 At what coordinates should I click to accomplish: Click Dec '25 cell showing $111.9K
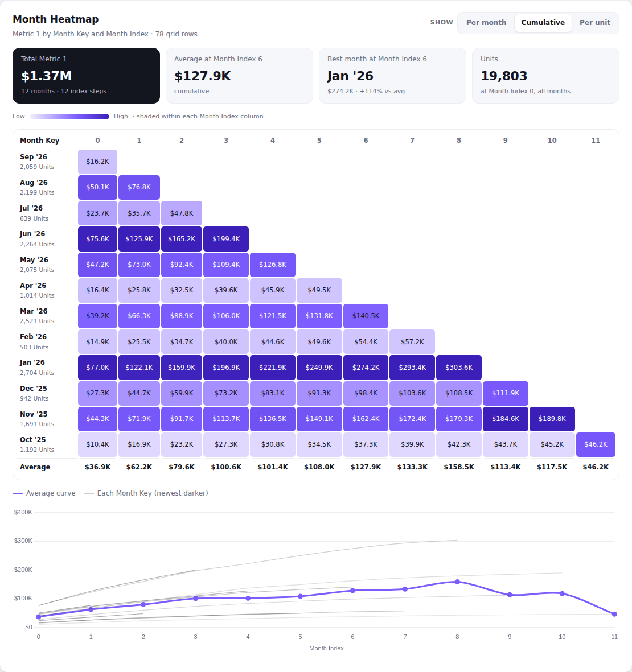point(506,393)
